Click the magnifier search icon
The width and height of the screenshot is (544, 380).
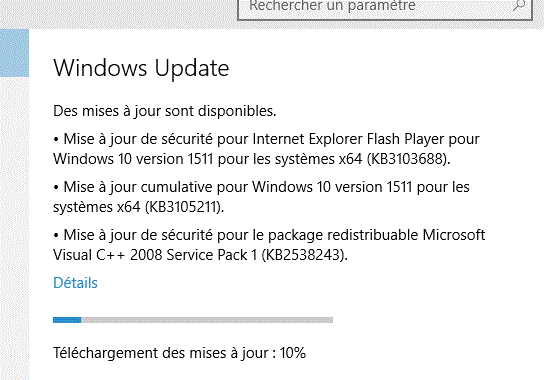point(519,5)
